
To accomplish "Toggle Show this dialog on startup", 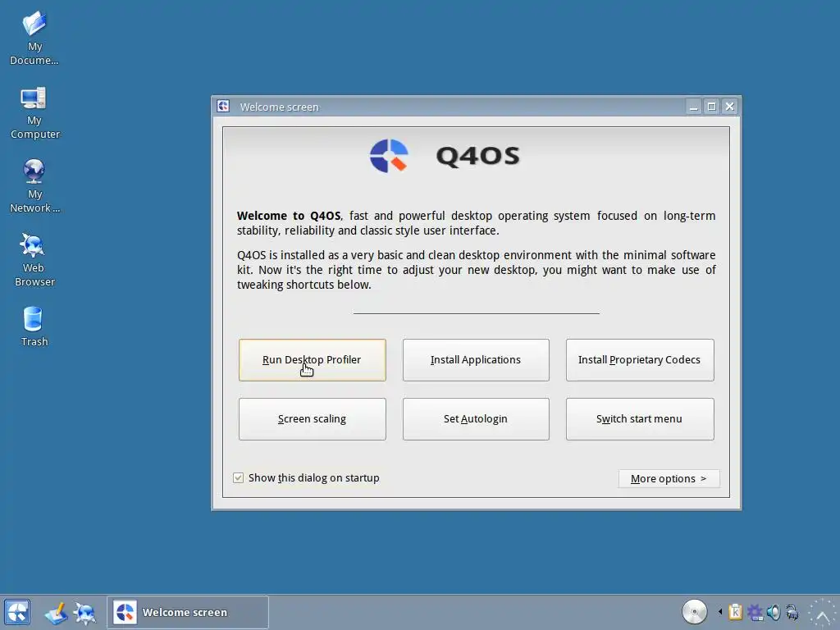I will click(x=239, y=478).
